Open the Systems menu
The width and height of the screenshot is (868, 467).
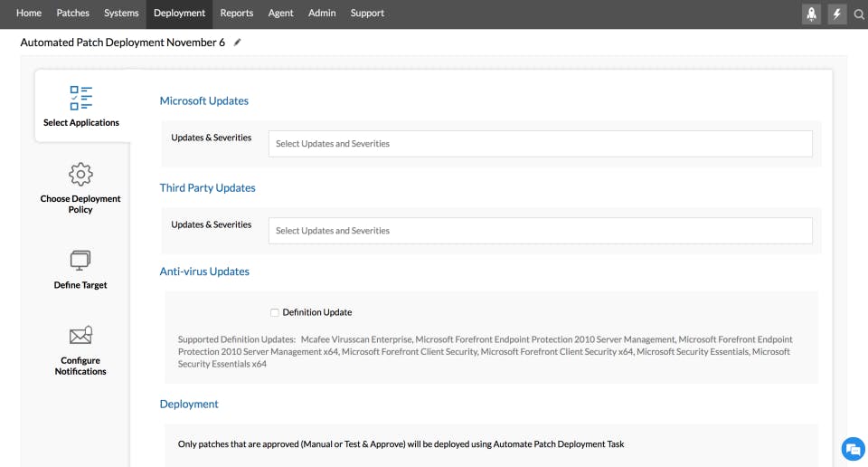121,13
